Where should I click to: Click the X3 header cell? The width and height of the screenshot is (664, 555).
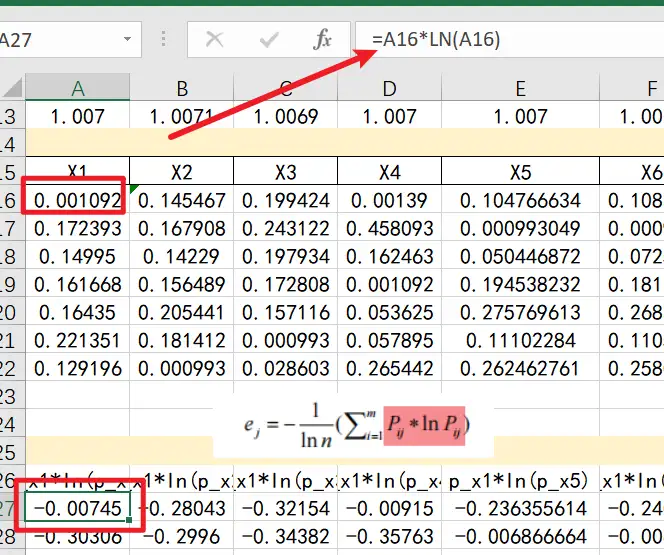[x=286, y=172]
